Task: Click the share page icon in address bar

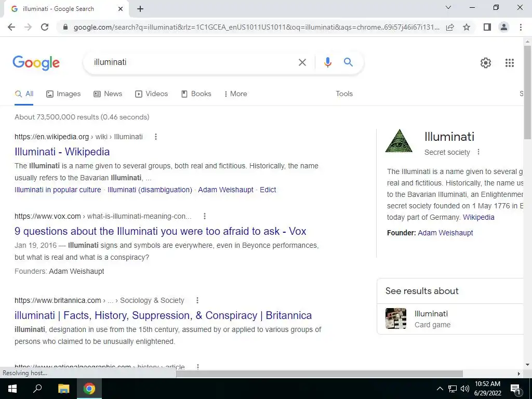Action: [x=450, y=27]
